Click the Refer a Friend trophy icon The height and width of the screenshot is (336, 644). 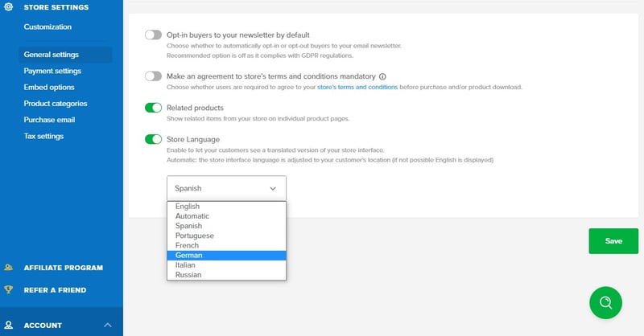9,290
